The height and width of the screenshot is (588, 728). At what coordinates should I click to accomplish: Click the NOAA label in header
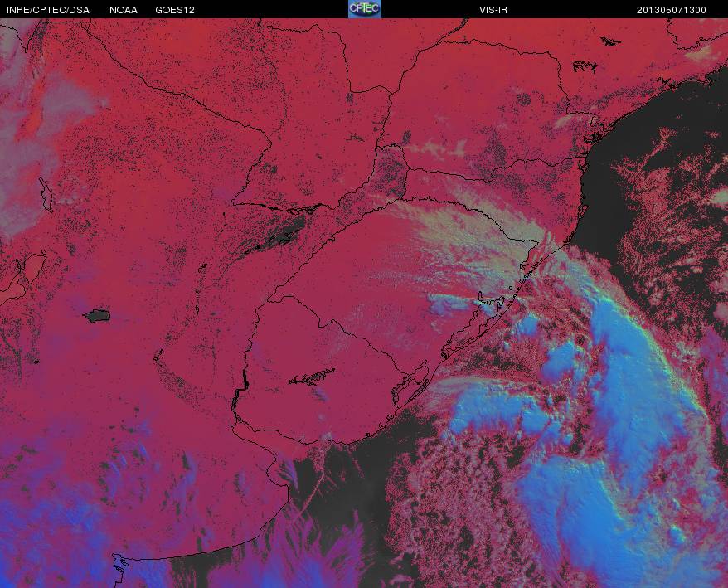pyautogui.click(x=124, y=10)
